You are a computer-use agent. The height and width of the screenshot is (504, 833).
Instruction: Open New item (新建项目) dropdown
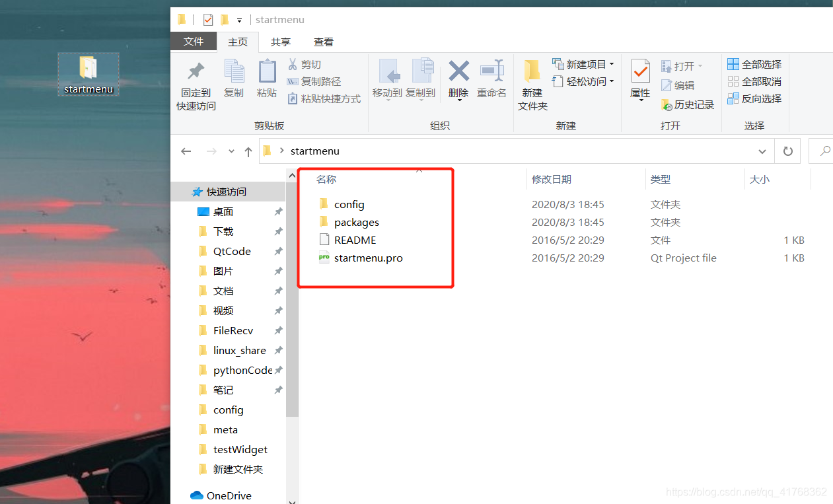point(583,64)
